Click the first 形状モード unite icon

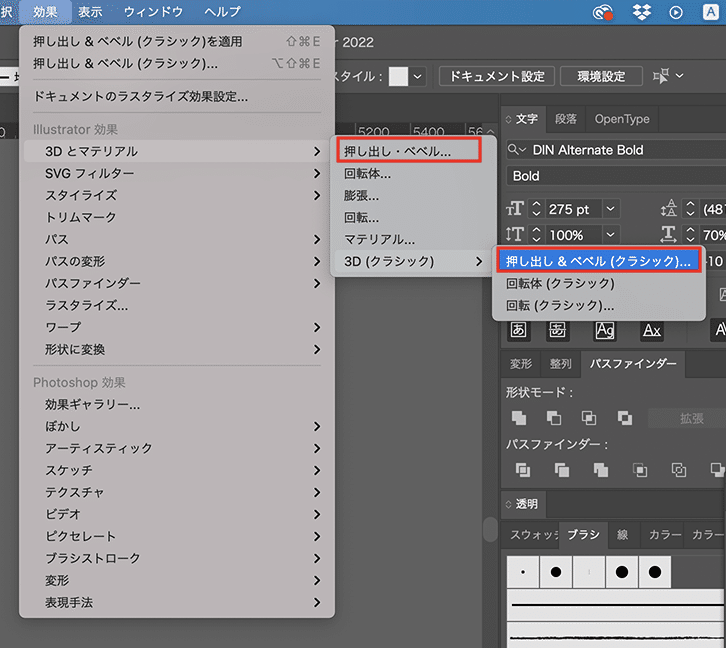click(519, 418)
